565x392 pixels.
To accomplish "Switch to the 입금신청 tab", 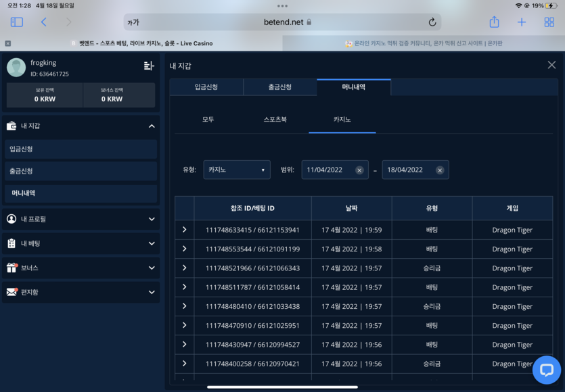I will tap(206, 87).
